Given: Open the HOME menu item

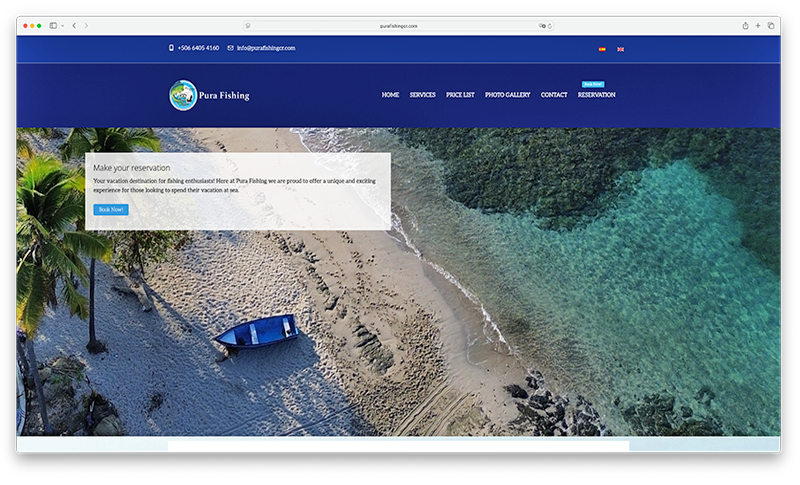Looking at the screenshot, I should (390, 95).
